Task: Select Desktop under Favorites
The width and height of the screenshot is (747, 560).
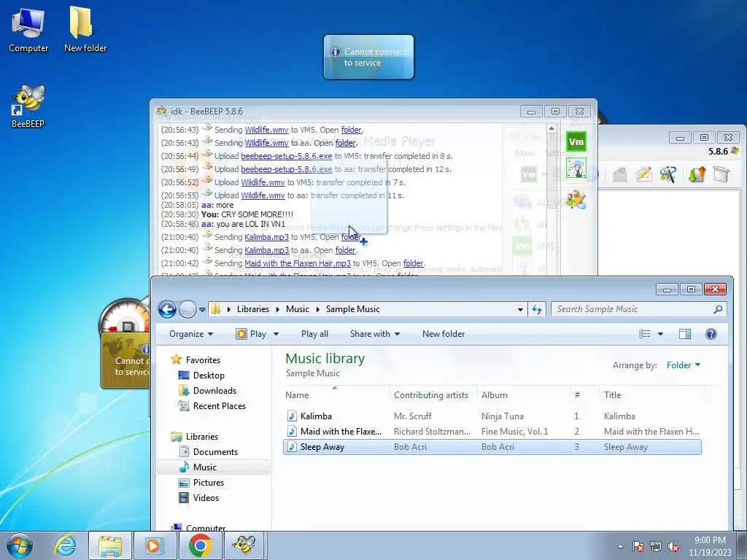Action: tap(208, 376)
